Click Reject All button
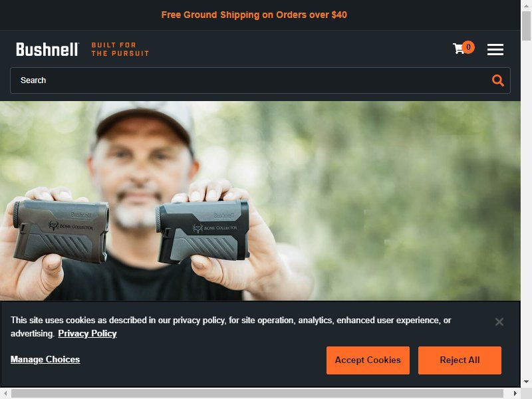 pyautogui.click(x=460, y=360)
